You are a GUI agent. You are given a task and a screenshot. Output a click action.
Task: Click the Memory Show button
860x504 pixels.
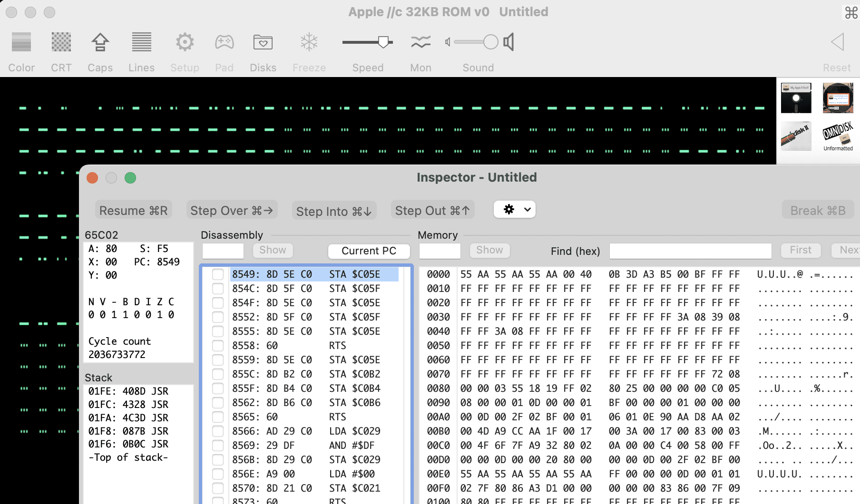(x=489, y=250)
